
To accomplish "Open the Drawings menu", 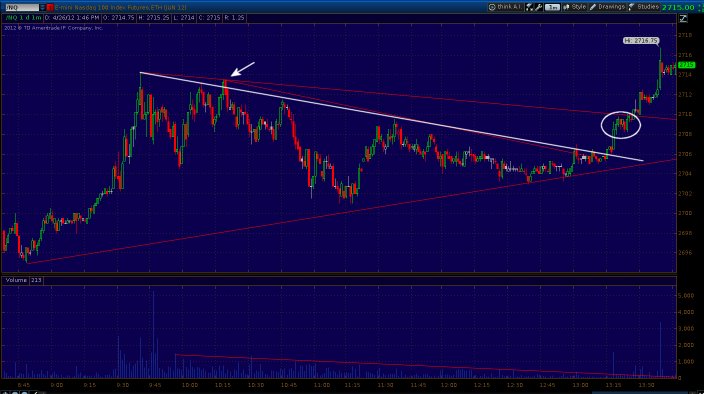I will [x=607, y=7].
